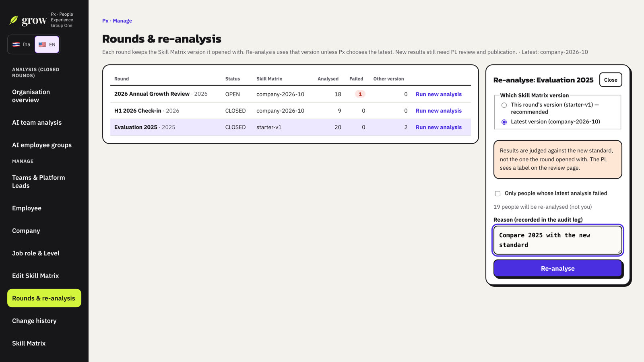Open the Company page
644x362 pixels.
click(44, 230)
